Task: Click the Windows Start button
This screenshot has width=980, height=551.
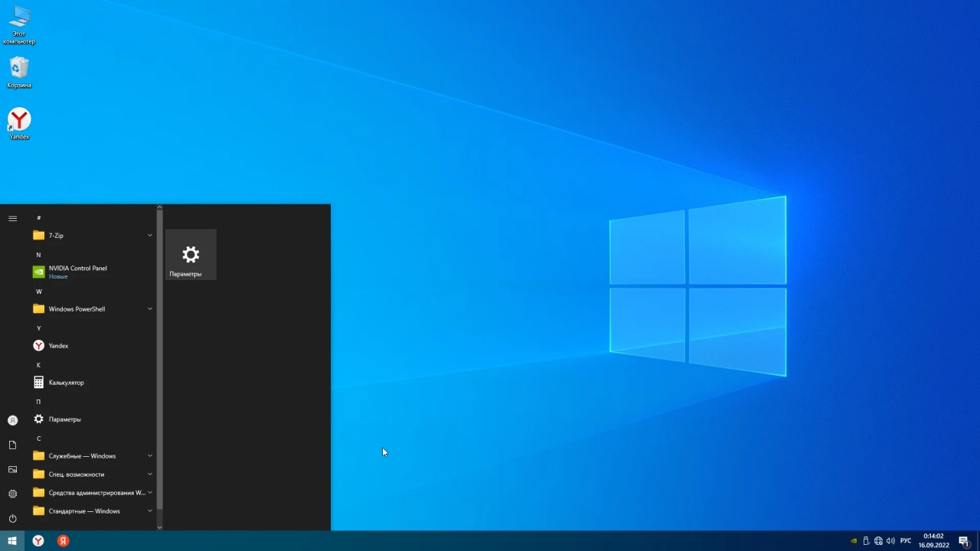Action: pos(12,541)
